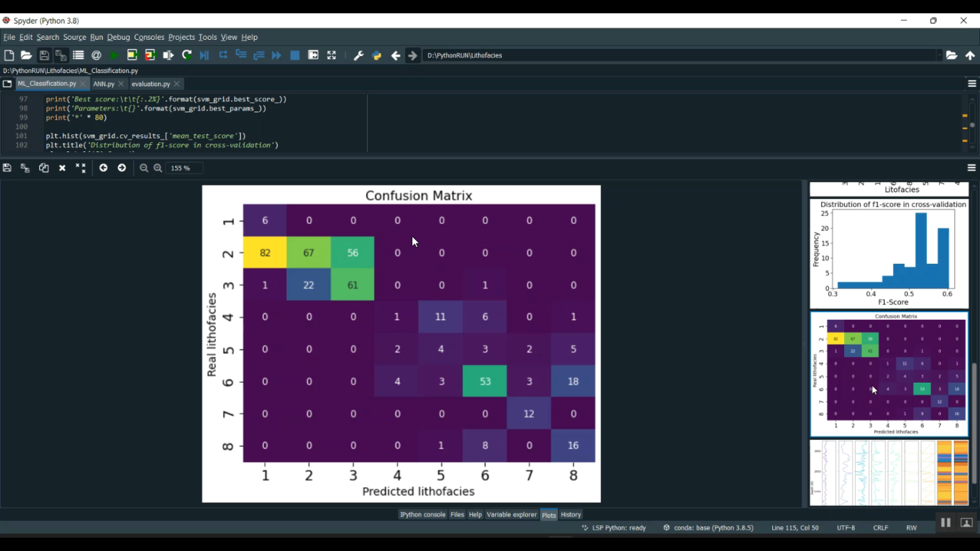This screenshot has width=980, height=551.
Task: Open the PYTHONPATH manager Python icon
Action: pyautogui.click(x=376, y=55)
